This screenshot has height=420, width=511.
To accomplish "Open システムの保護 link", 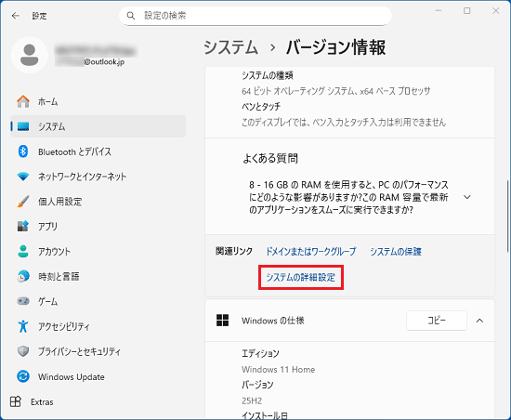I will 396,251.
